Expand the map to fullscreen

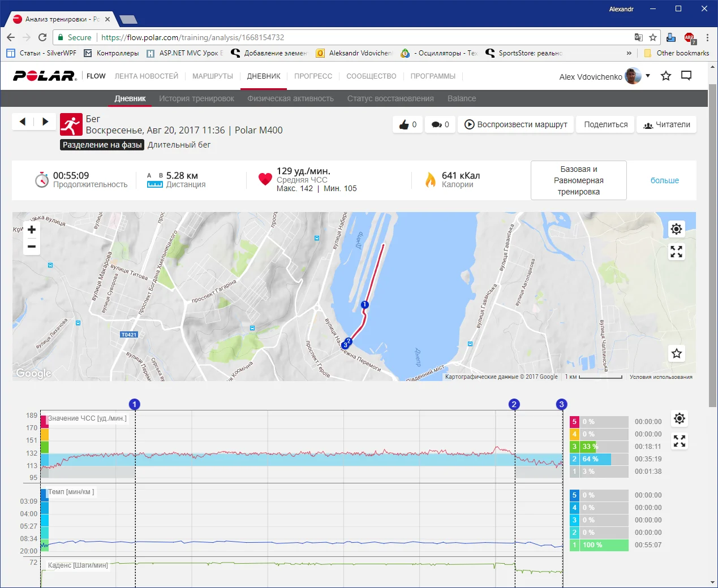(x=676, y=252)
